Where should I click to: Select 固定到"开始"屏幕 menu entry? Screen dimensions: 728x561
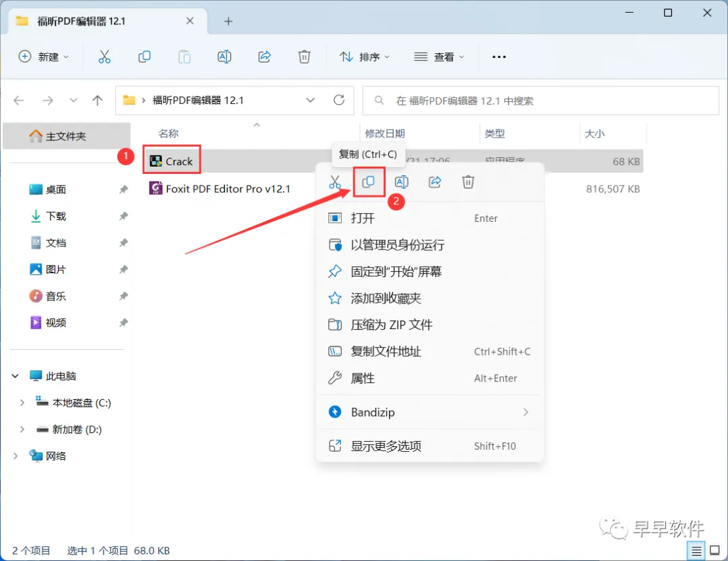pyautogui.click(x=429, y=271)
